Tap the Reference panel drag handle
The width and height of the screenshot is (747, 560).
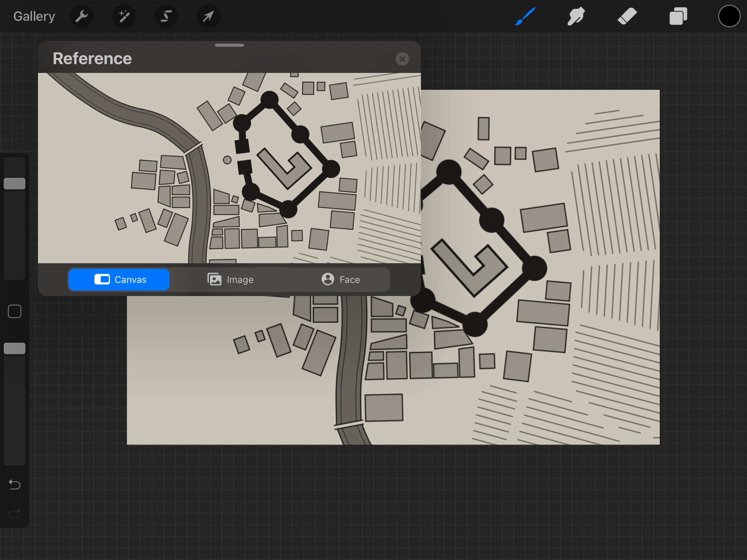click(229, 45)
